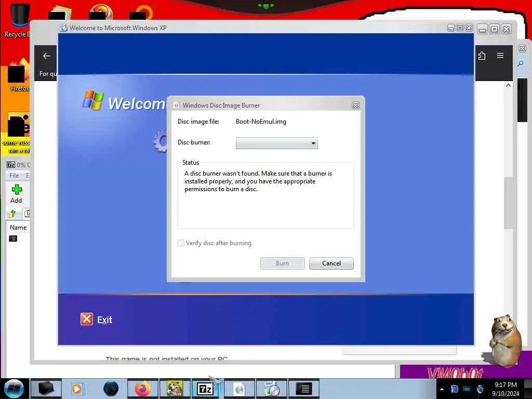This screenshot has height=399, width=532.
Task: Show hidden tray icons arrow
Action: (442, 389)
